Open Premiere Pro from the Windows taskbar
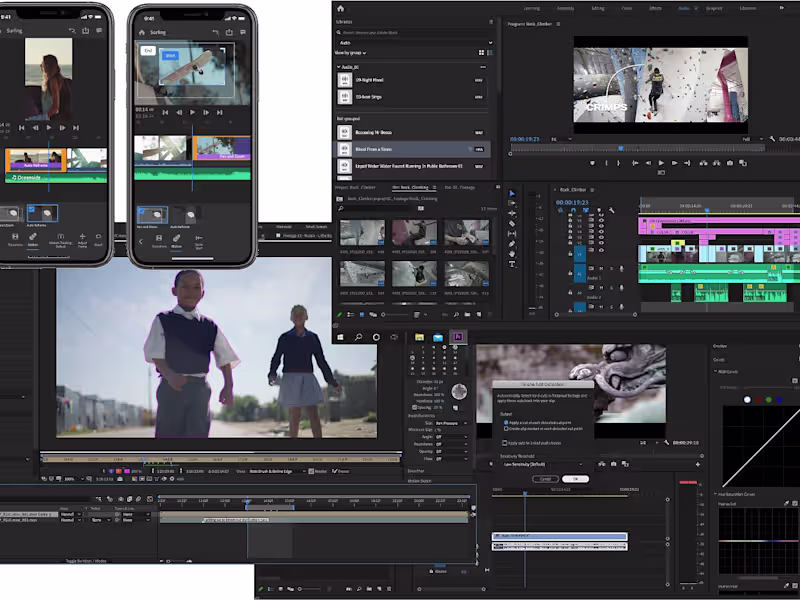Screen dimensions: 800x600 (x=457, y=337)
